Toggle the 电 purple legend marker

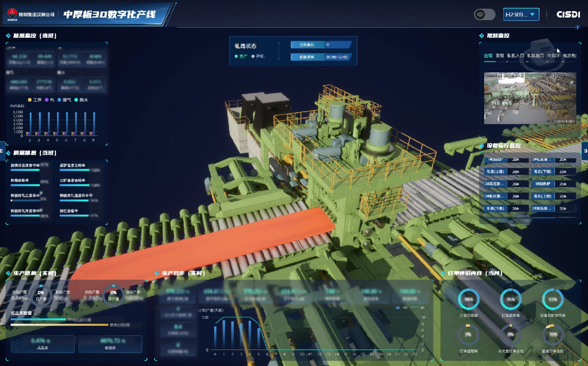click(47, 99)
